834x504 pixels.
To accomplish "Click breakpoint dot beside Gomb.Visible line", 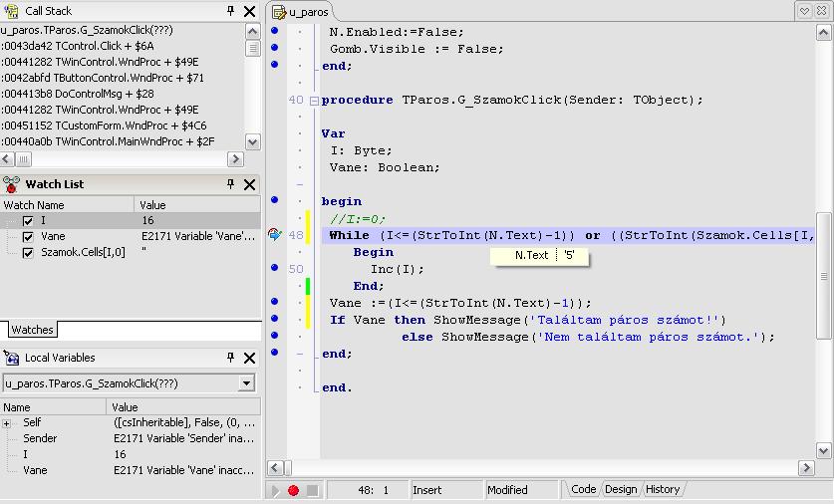I will [x=274, y=48].
